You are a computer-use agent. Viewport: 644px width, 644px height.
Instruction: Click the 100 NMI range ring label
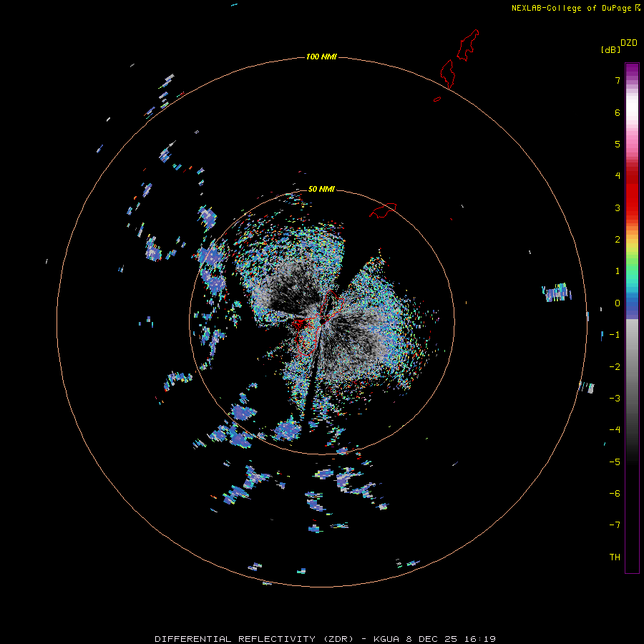tap(321, 57)
